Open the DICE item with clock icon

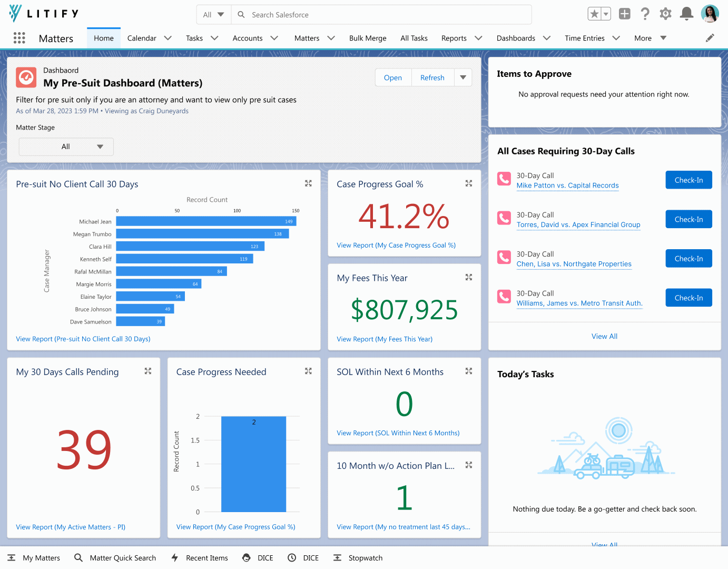(x=303, y=558)
